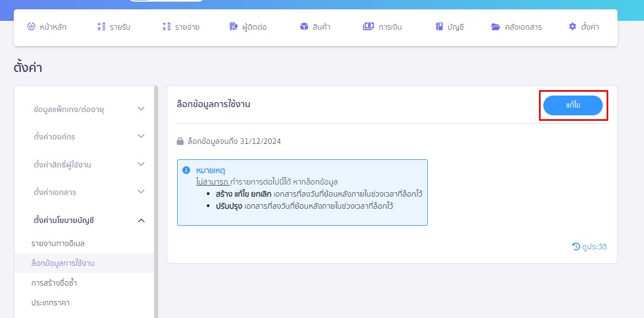Select ตั้งค่านโยบายบัญชี section label
The image size is (644, 318).
tap(64, 220)
